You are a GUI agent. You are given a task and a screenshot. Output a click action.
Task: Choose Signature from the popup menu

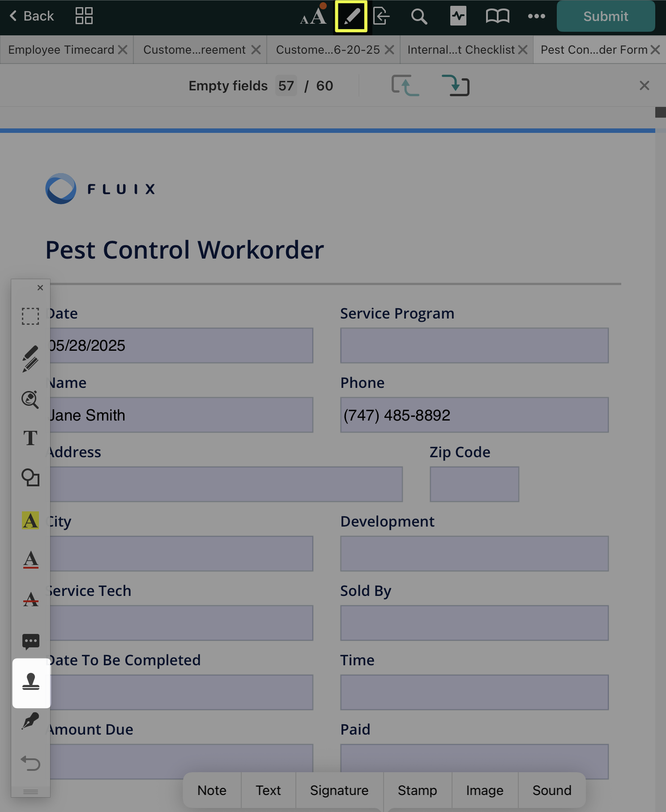point(339,791)
